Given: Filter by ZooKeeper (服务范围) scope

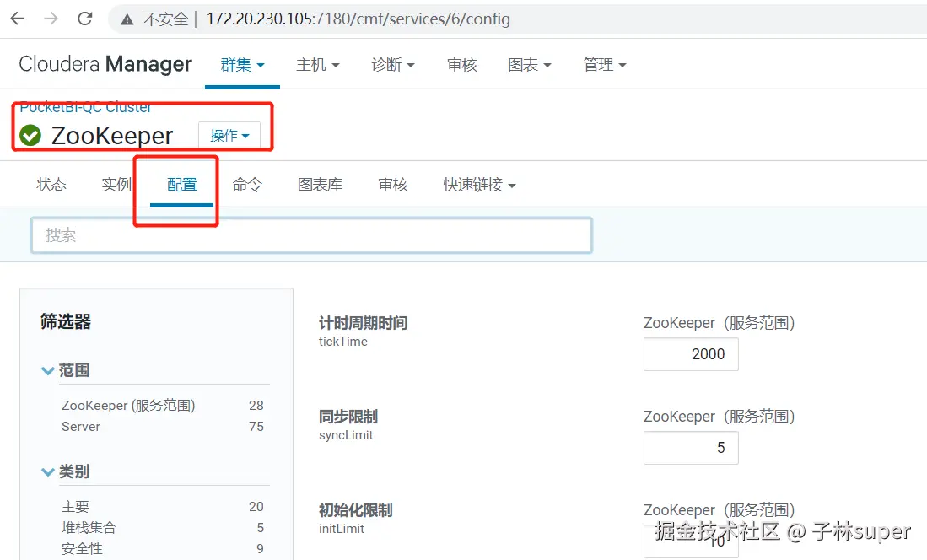Looking at the screenshot, I should pos(128,405).
